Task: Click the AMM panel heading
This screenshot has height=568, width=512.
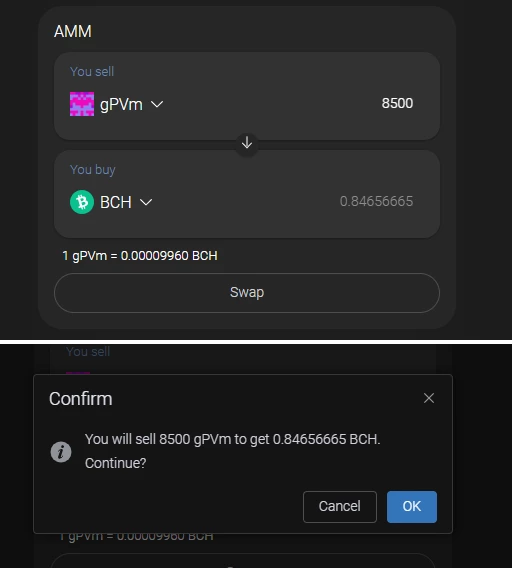Action: click(x=73, y=31)
